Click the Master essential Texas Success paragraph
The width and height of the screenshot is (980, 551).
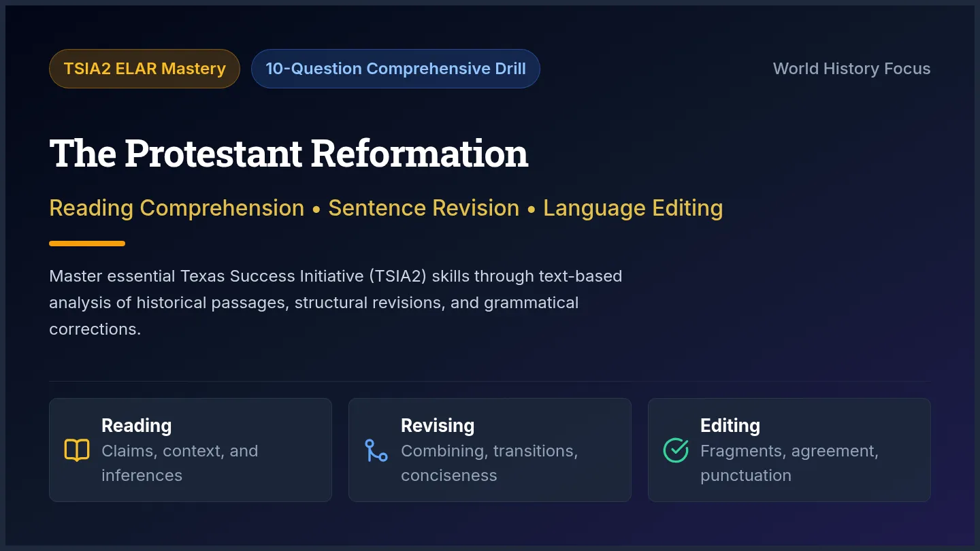[336, 303]
